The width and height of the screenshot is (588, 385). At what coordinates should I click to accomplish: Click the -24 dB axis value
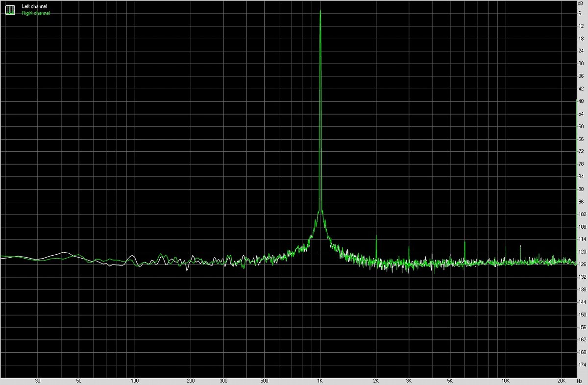click(581, 51)
